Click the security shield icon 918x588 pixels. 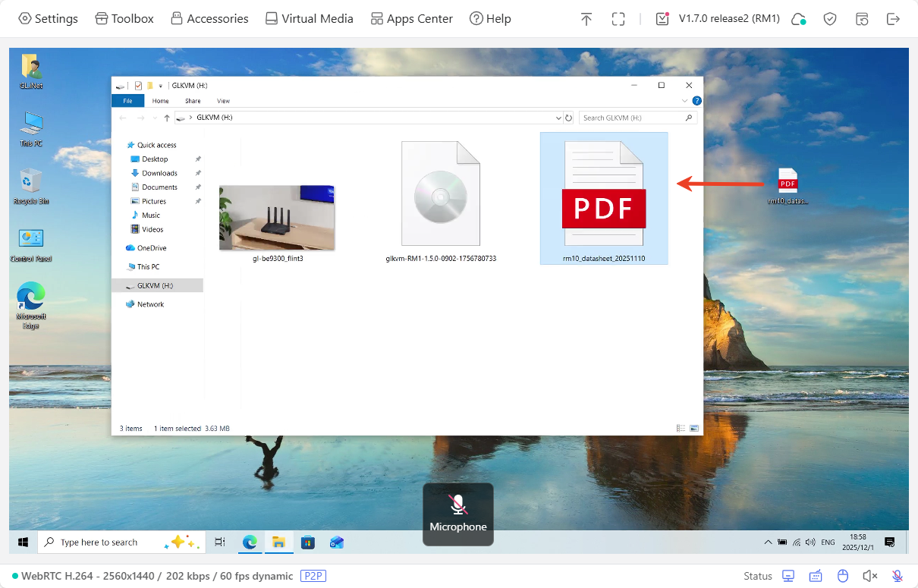coord(830,18)
